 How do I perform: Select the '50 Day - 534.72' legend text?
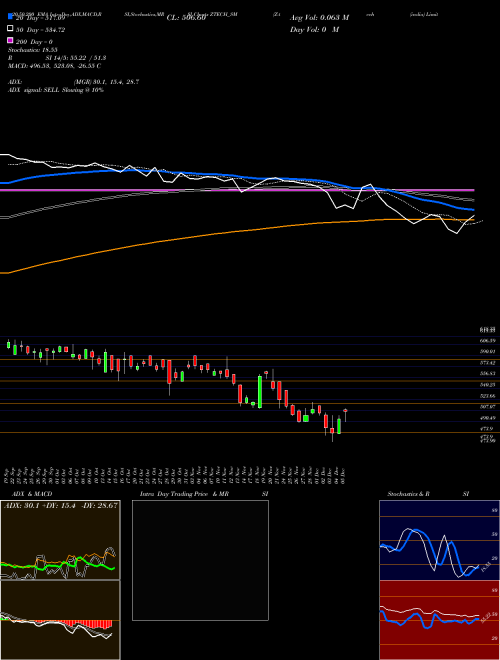tap(41, 30)
